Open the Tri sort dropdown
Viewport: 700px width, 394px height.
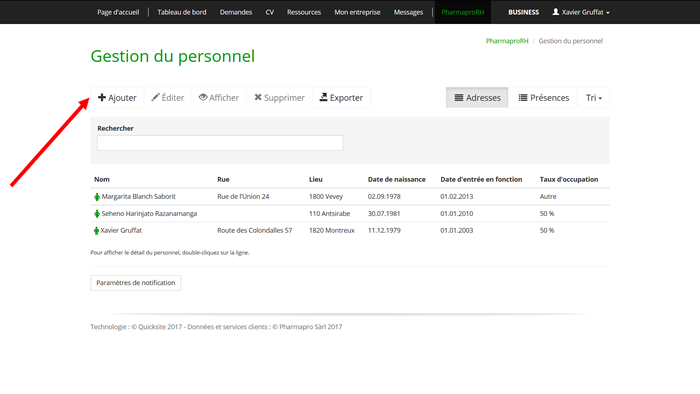(594, 98)
